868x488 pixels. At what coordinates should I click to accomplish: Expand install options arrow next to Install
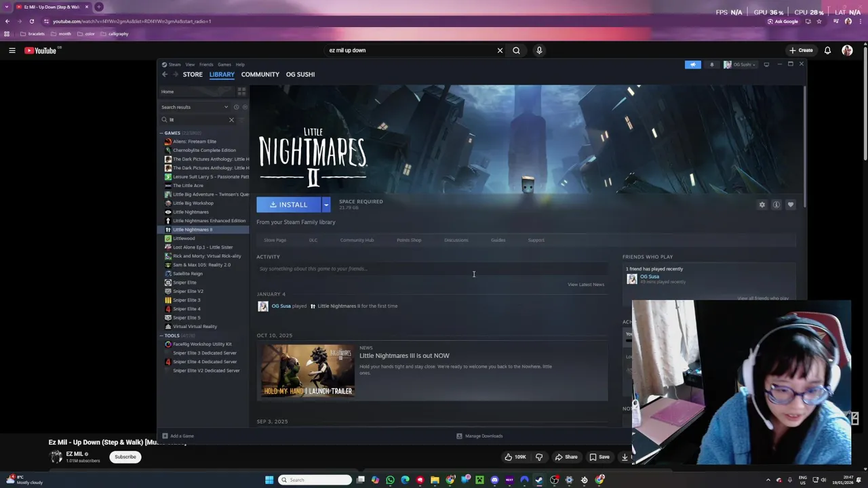[x=326, y=205]
